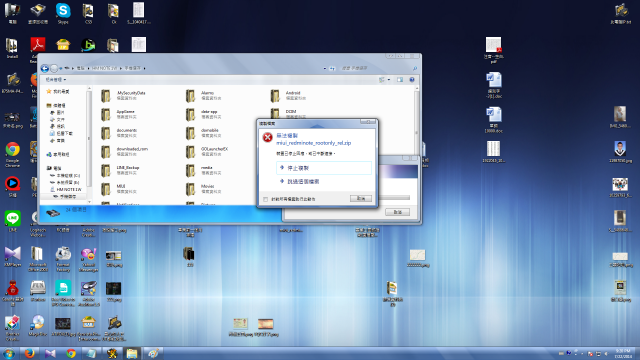Screen dimensions: 640x360
Task: Select the MIUI folder
Action: (x=119, y=189)
